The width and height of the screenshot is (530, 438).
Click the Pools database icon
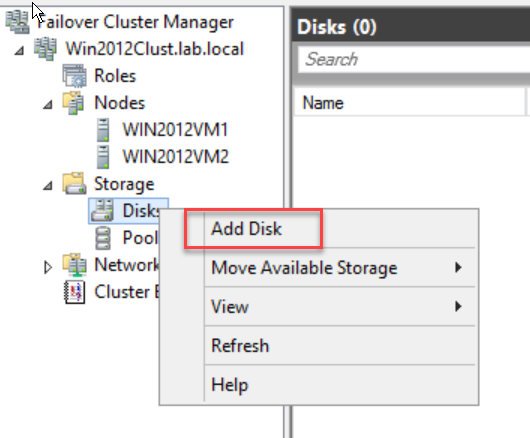pos(103,238)
